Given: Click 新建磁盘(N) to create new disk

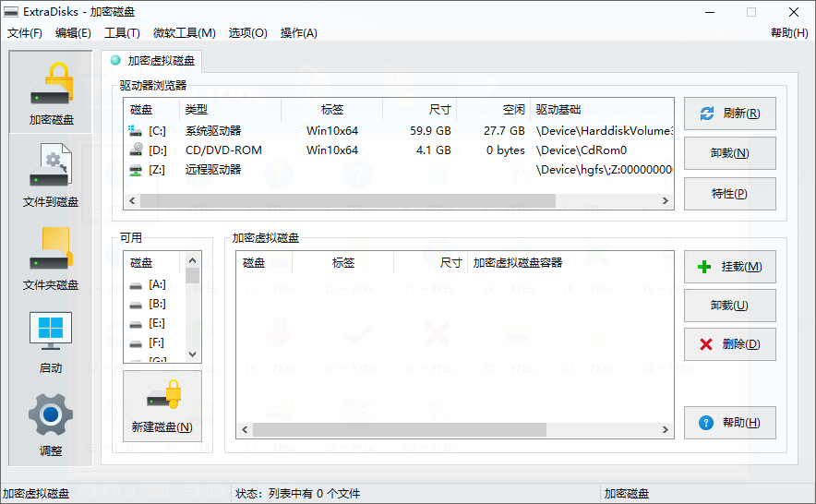Looking at the screenshot, I should (x=162, y=406).
